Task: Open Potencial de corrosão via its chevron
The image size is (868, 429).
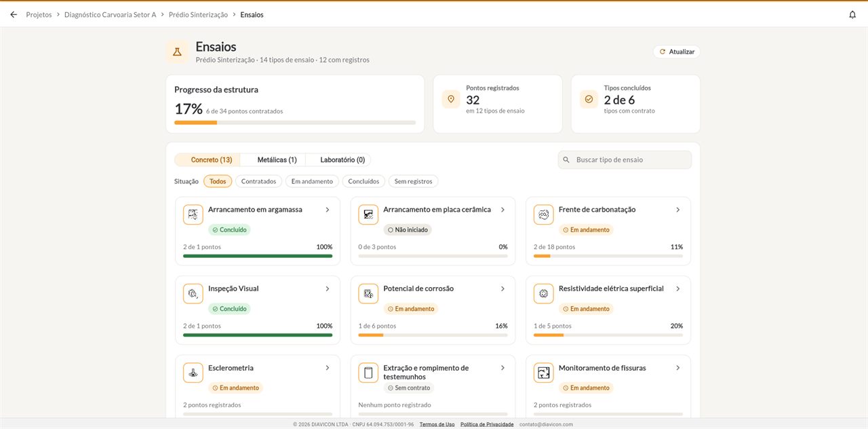Action: (502, 288)
